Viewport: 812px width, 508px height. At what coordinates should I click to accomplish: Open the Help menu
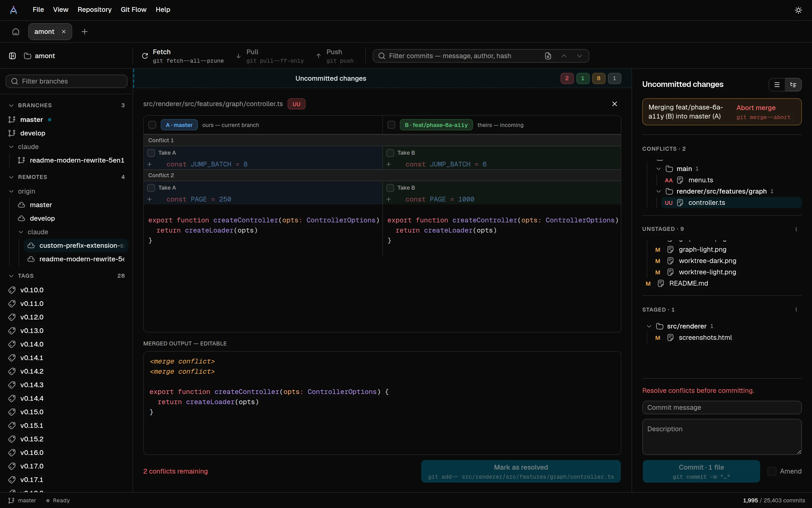[x=163, y=10]
